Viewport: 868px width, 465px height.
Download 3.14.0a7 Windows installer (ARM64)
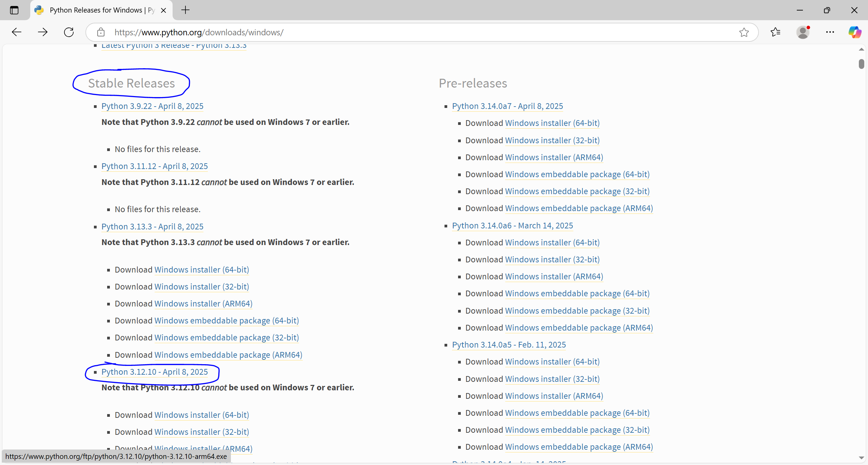pos(554,157)
